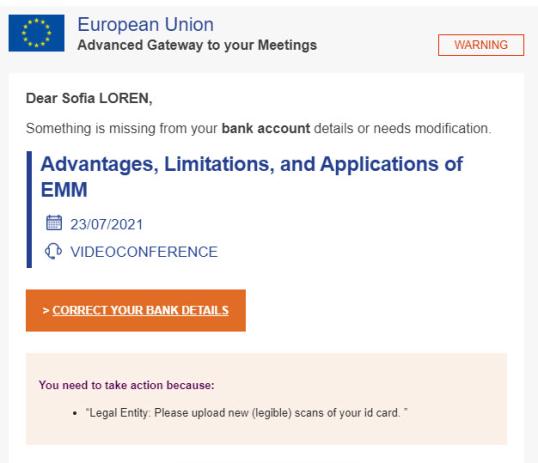Click the red WARNING badge
Viewport: 538px width, 463px height.
click(x=481, y=45)
